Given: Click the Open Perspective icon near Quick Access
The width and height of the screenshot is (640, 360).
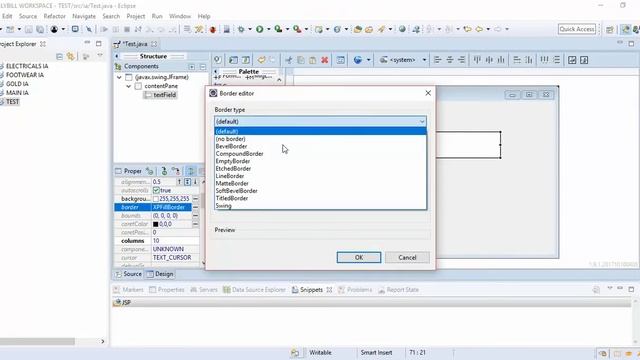Looking at the screenshot, I should click(x=610, y=29).
